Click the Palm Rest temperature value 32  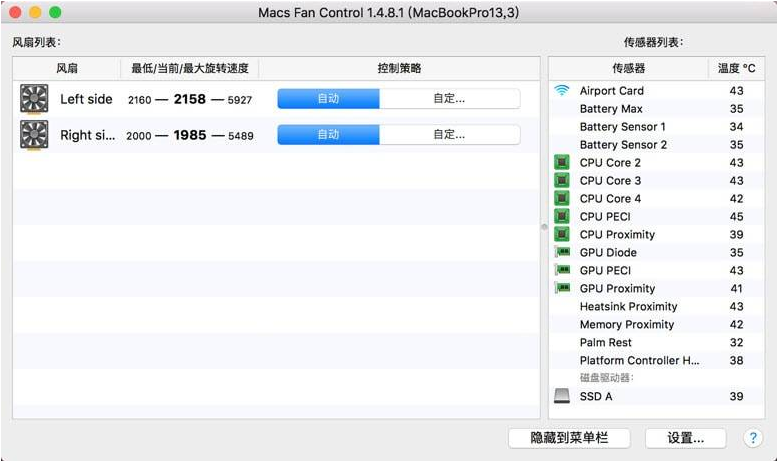click(736, 342)
